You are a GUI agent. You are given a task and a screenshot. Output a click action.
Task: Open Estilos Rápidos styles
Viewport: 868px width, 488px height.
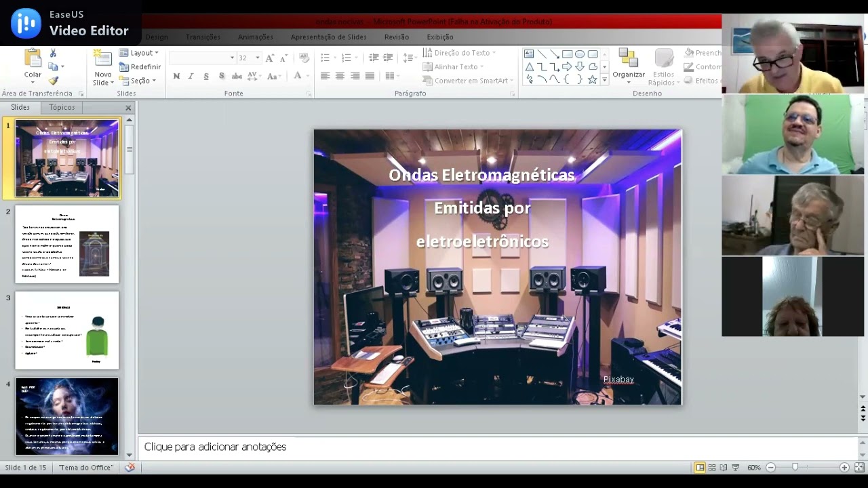coord(664,66)
